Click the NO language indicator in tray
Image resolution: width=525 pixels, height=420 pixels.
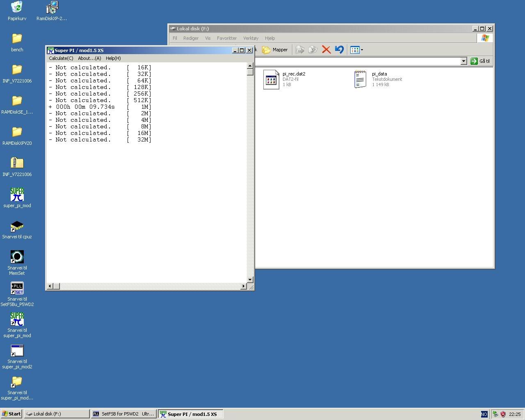click(x=484, y=414)
